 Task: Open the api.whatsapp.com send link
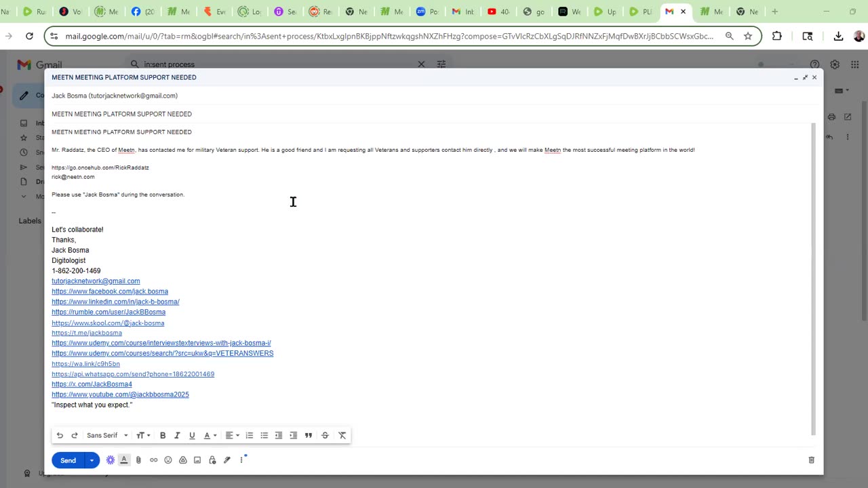tap(133, 374)
